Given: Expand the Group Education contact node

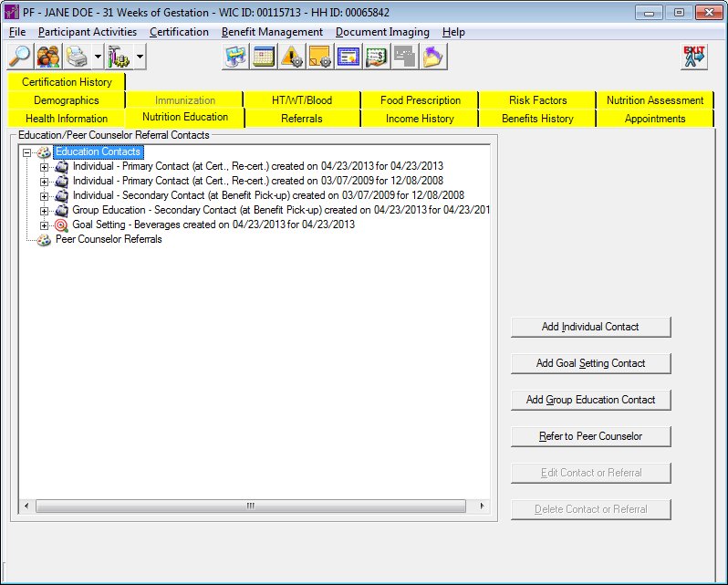Looking at the screenshot, I should (44, 211).
